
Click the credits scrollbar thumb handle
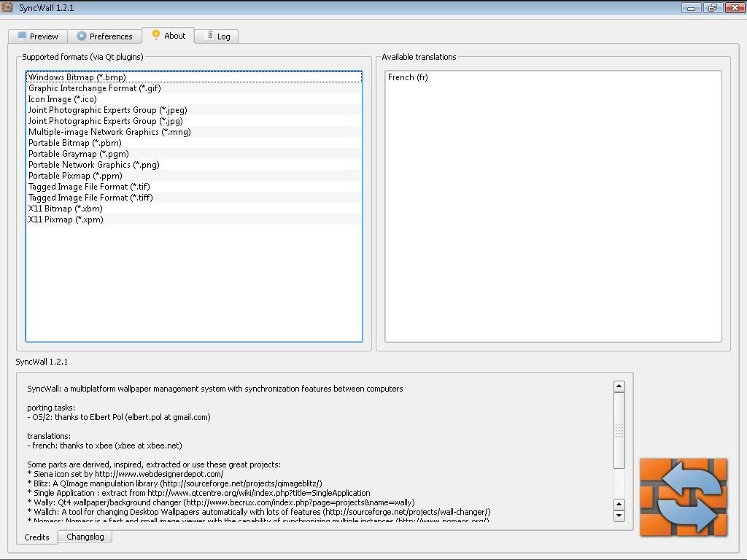pyautogui.click(x=619, y=430)
